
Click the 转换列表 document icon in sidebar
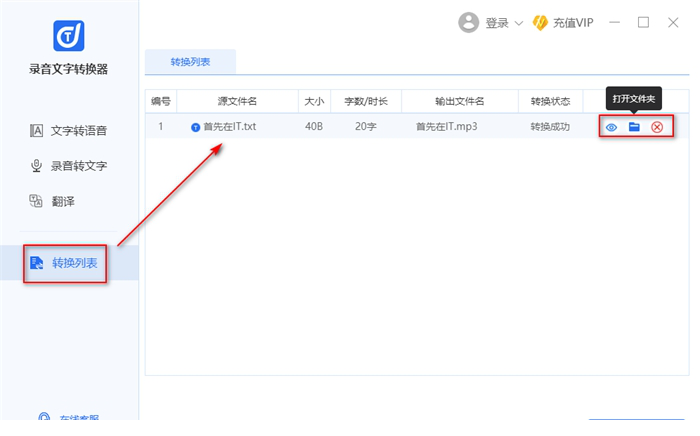point(37,263)
